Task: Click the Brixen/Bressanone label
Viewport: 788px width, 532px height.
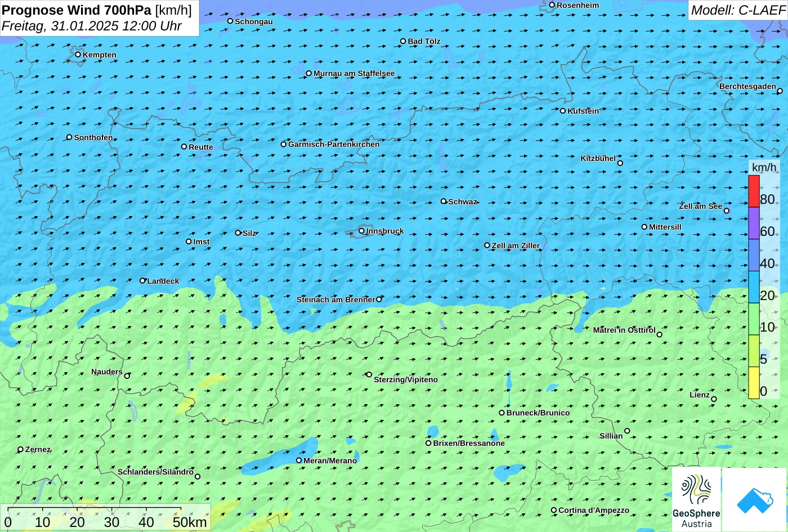Action: coord(469,443)
